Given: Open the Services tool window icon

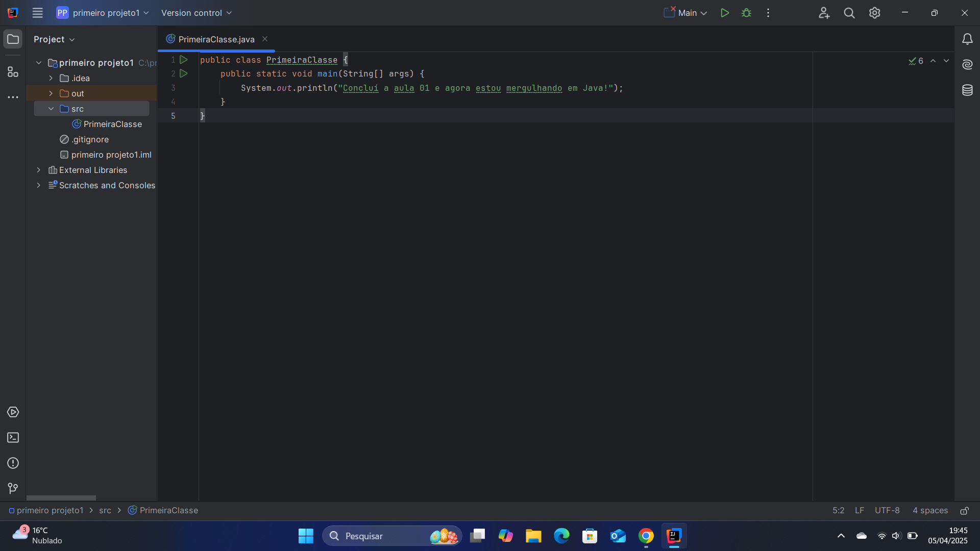Looking at the screenshot, I should pos(13,412).
